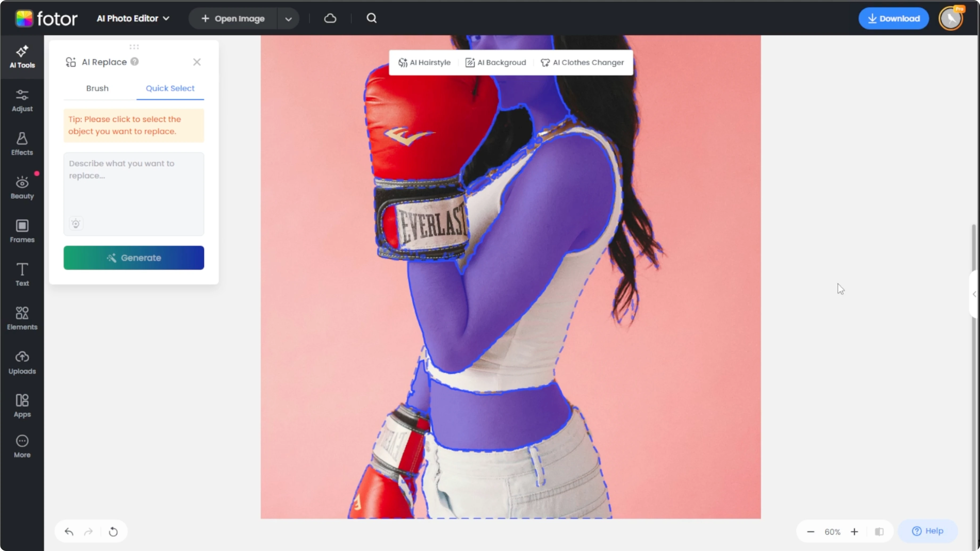Open the Effects panel
980x551 pixels.
(22, 144)
